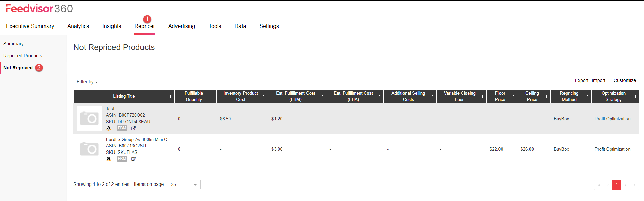Click FordEx Group 7w 300lm Mini listing title
644x201 pixels.
point(138,139)
